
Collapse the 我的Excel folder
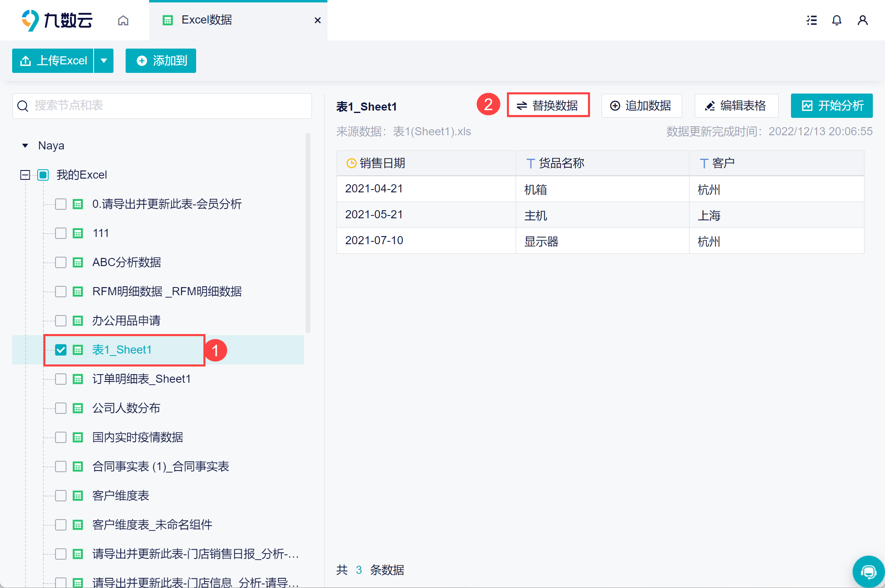[25, 175]
